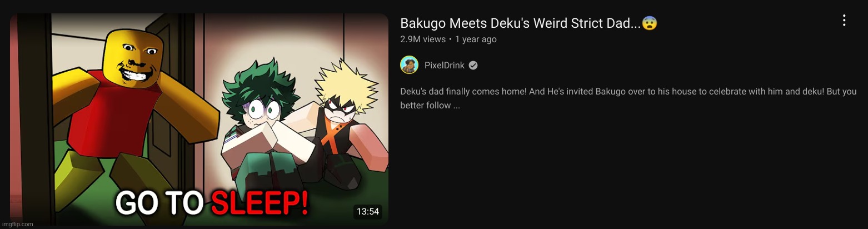Click the PixelDrink channel avatar
868x229 pixels.
pos(409,65)
